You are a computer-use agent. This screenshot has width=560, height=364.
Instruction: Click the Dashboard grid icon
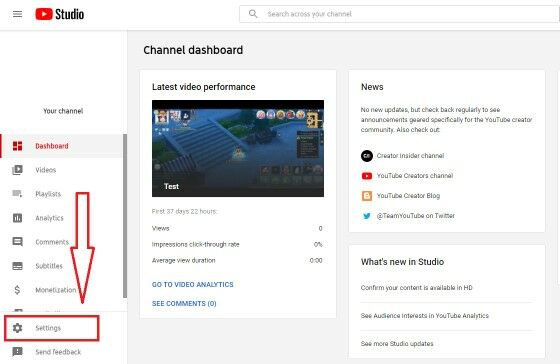tap(18, 146)
